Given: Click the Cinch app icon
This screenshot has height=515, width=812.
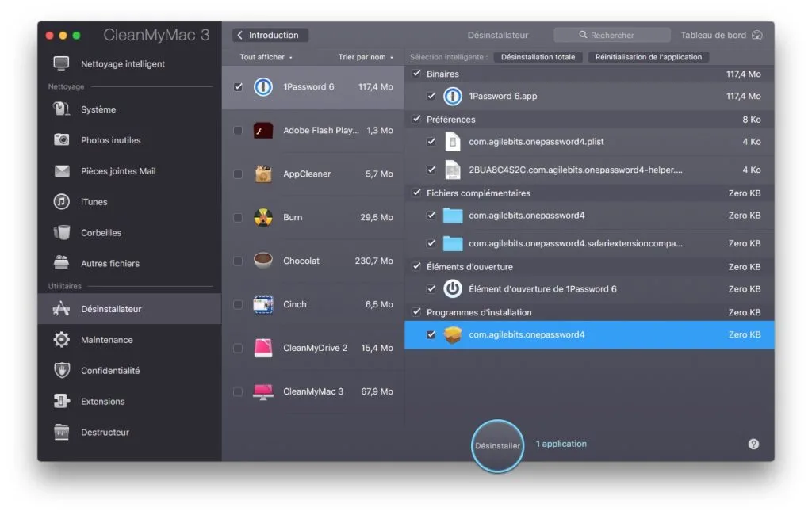Looking at the screenshot, I should tap(263, 304).
